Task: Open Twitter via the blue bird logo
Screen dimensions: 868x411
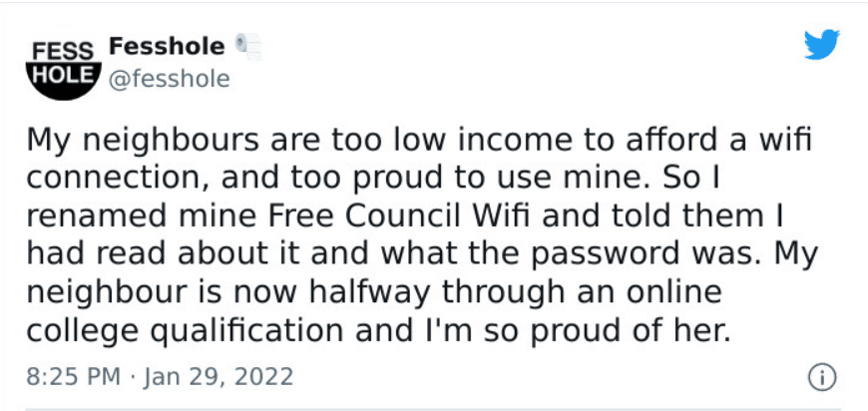Action: (822, 44)
